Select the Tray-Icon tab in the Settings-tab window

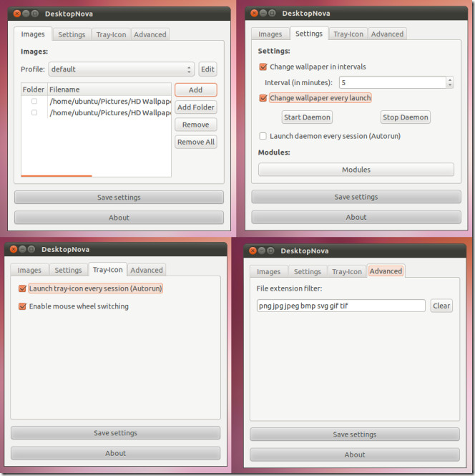click(x=348, y=34)
